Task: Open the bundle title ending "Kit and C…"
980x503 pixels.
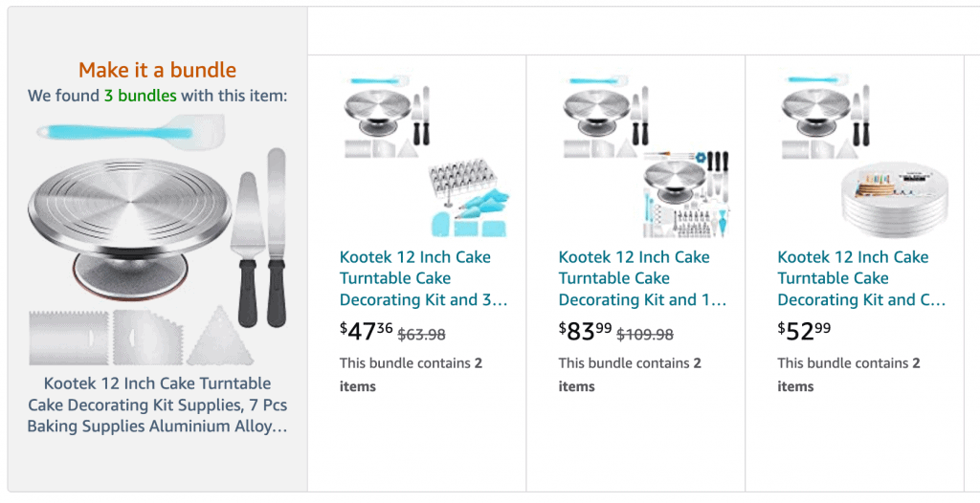Action: [x=861, y=278]
